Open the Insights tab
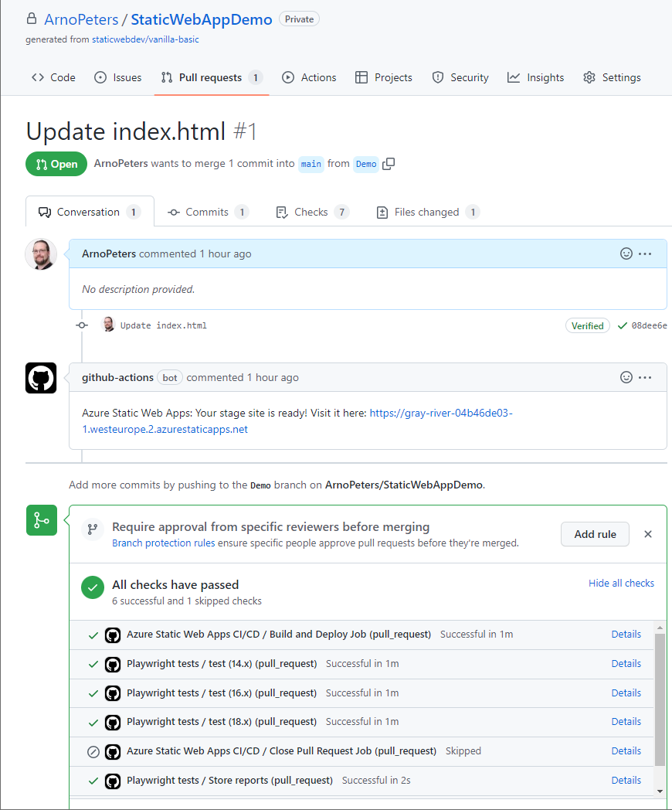 coord(536,77)
